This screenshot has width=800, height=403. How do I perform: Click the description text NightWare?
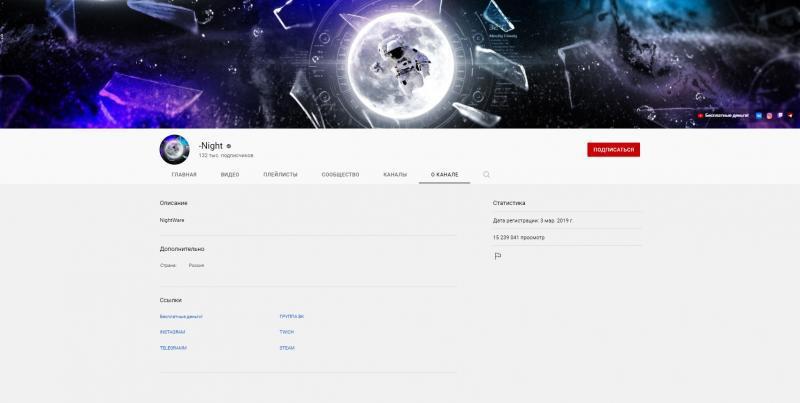point(172,220)
